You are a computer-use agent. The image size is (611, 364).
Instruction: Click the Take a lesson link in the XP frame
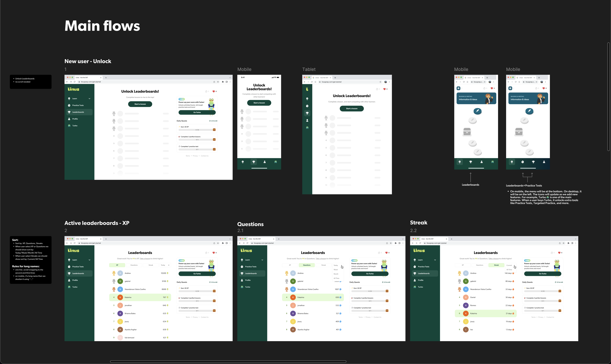point(145,259)
